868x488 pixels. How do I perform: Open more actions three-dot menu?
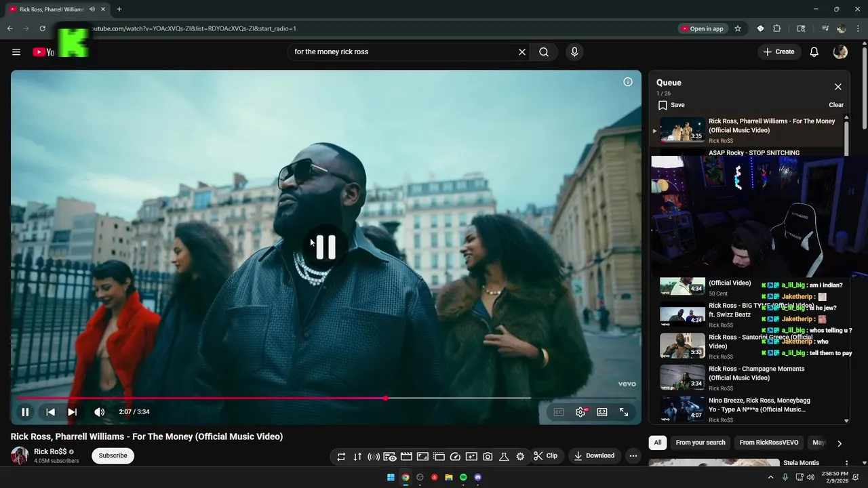pyautogui.click(x=633, y=456)
